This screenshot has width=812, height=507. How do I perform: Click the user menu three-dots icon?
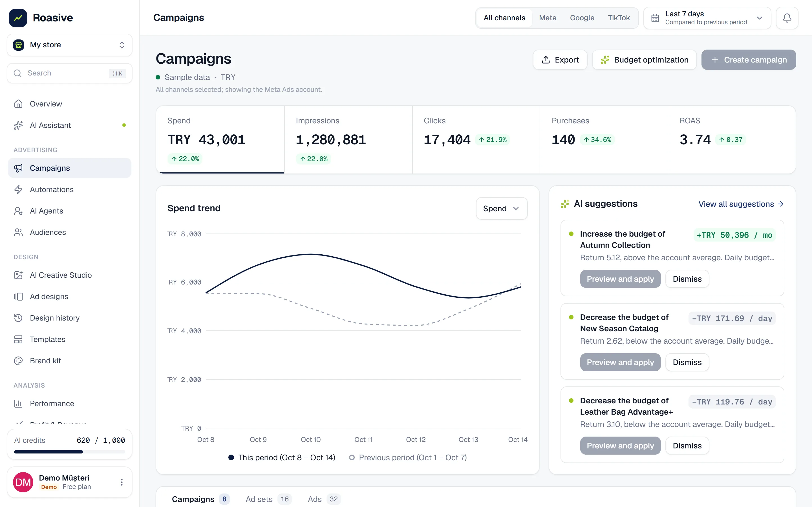pyautogui.click(x=122, y=482)
